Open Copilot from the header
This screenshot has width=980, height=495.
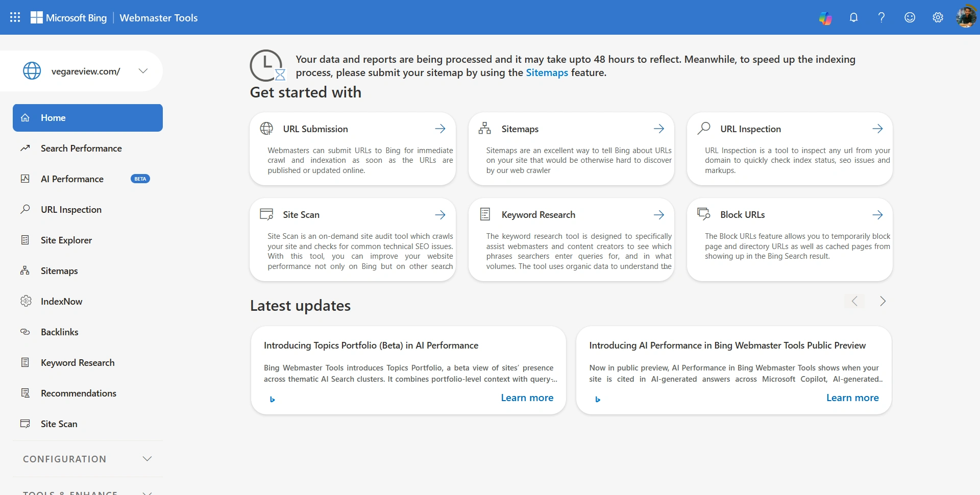pos(825,18)
